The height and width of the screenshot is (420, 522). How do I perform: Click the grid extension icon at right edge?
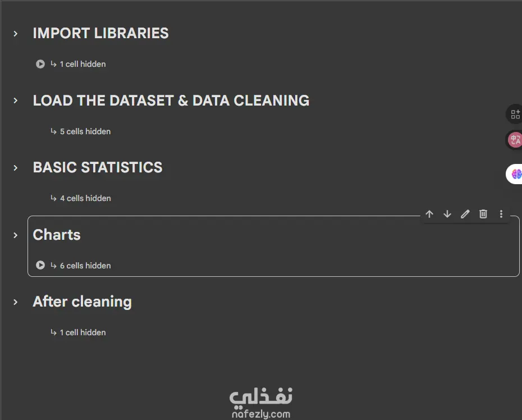pyautogui.click(x=515, y=115)
